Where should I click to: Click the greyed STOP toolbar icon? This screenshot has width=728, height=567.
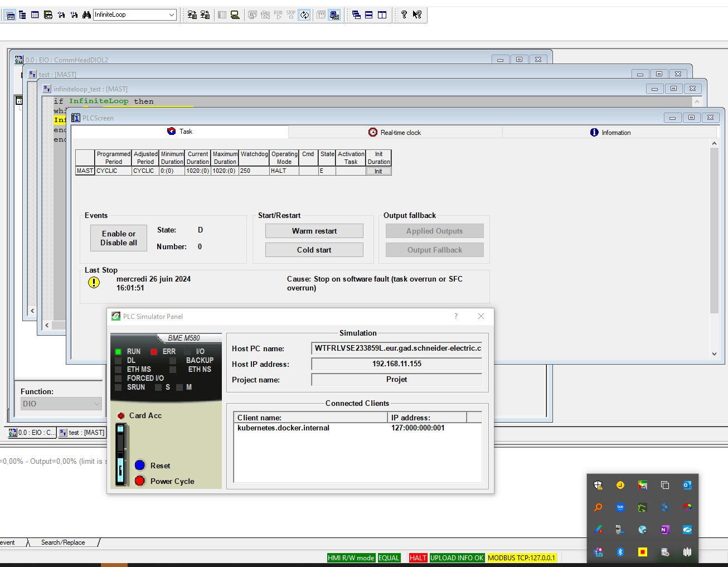click(291, 15)
